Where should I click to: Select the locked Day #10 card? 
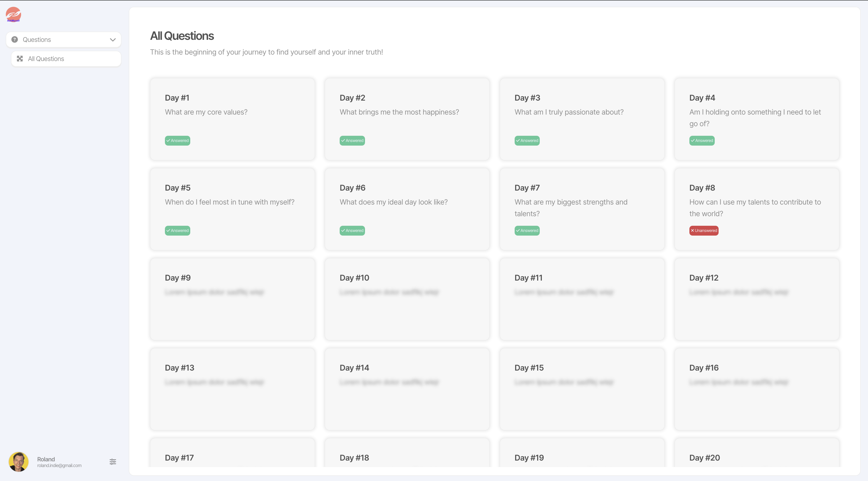click(407, 299)
